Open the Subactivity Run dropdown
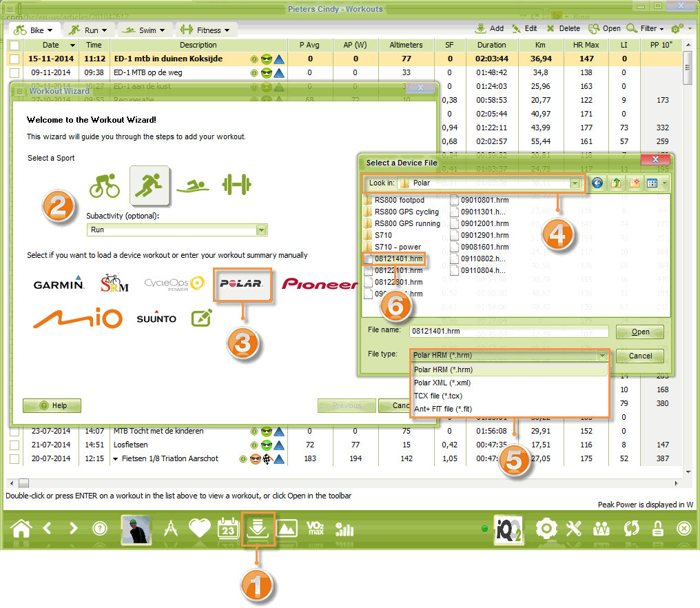The image size is (700, 608). click(x=260, y=230)
